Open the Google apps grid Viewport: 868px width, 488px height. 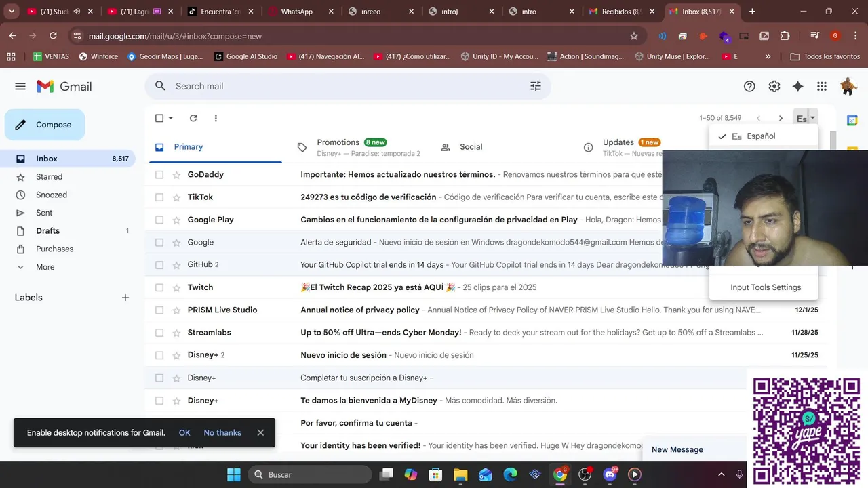tap(822, 86)
